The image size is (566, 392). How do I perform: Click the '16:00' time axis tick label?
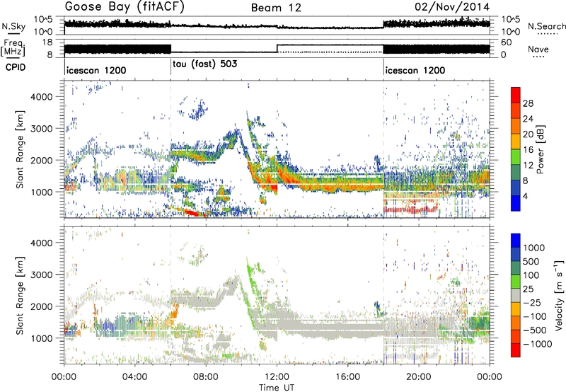point(347,377)
